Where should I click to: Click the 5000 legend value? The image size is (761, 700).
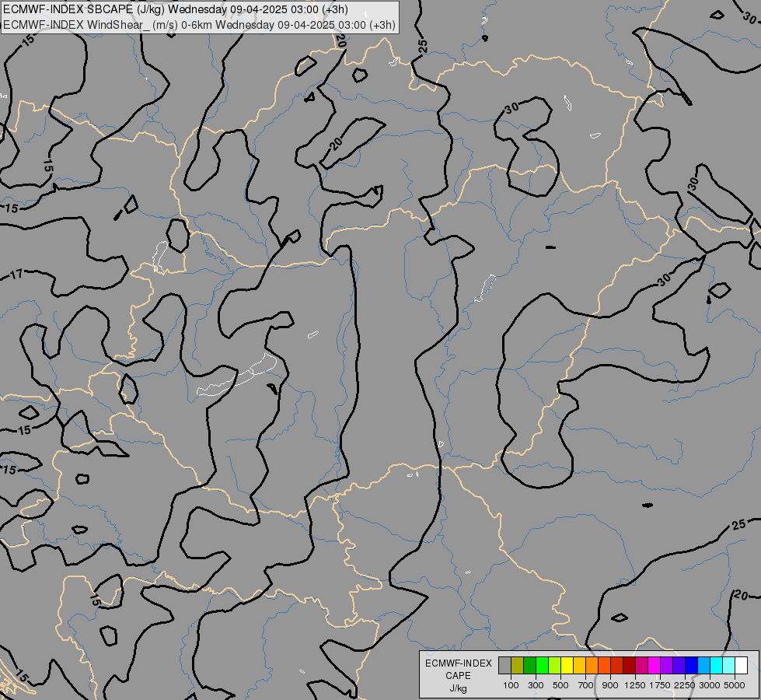[x=735, y=685]
